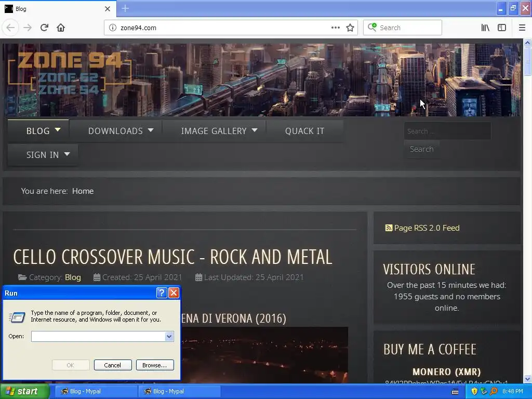
Task: Go to the browser home page icon
Action: [x=61, y=28]
